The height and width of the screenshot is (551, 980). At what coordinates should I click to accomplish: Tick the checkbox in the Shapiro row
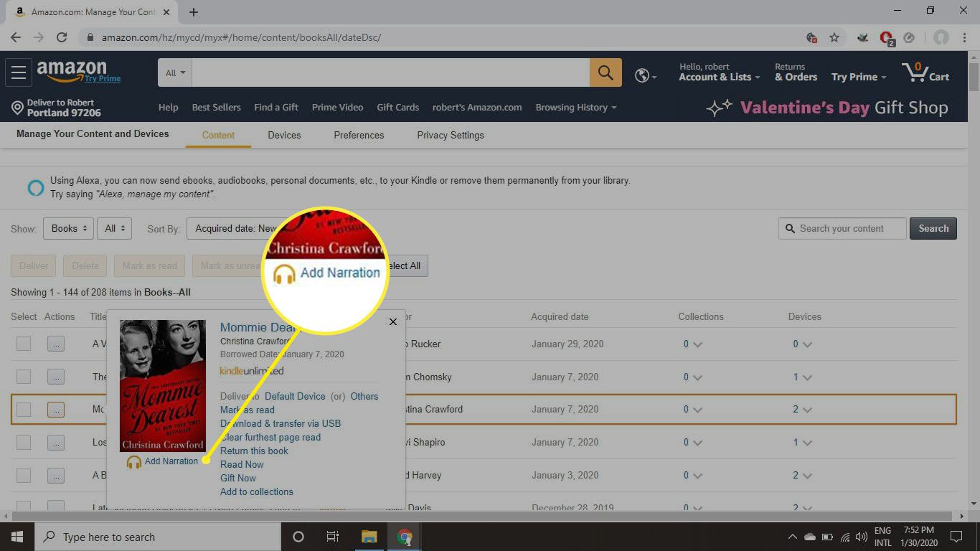click(24, 443)
